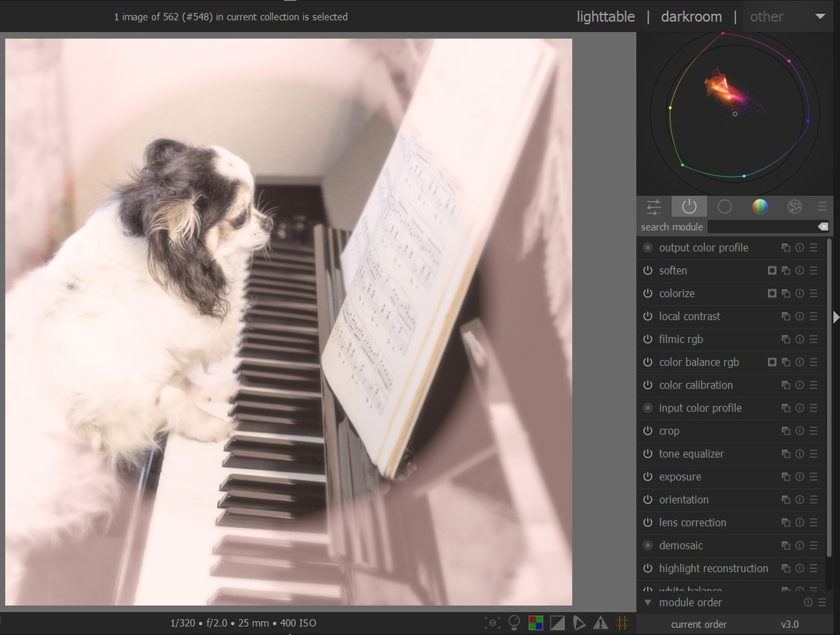Screen dimensions: 840x635
Task: Open multiple instances menu for exposure
Action: (786, 477)
